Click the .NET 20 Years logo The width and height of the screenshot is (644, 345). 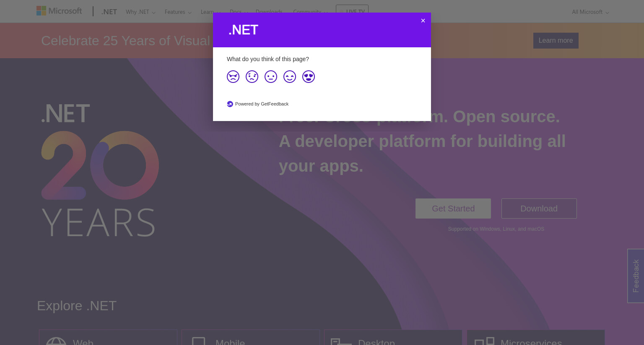100,170
